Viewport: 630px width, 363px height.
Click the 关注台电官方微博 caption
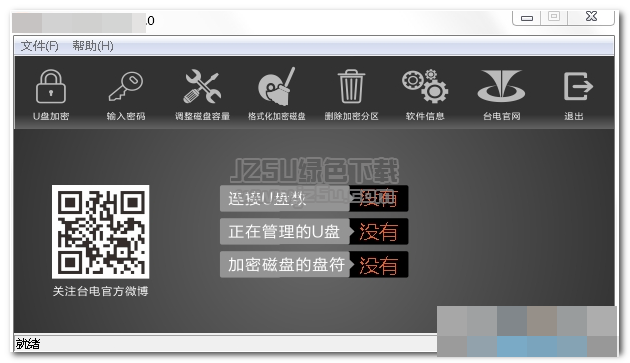[x=100, y=291]
